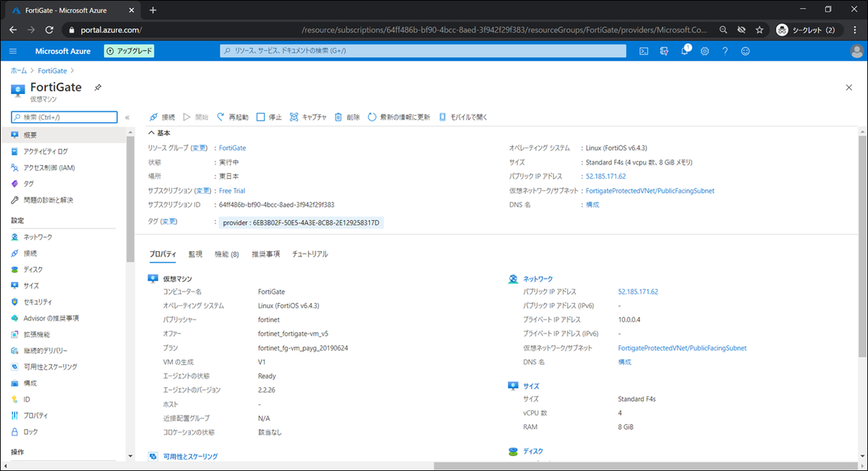Open the feedback smiley icon
The height and width of the screenshot is (471, 868).
click(745, 51)
